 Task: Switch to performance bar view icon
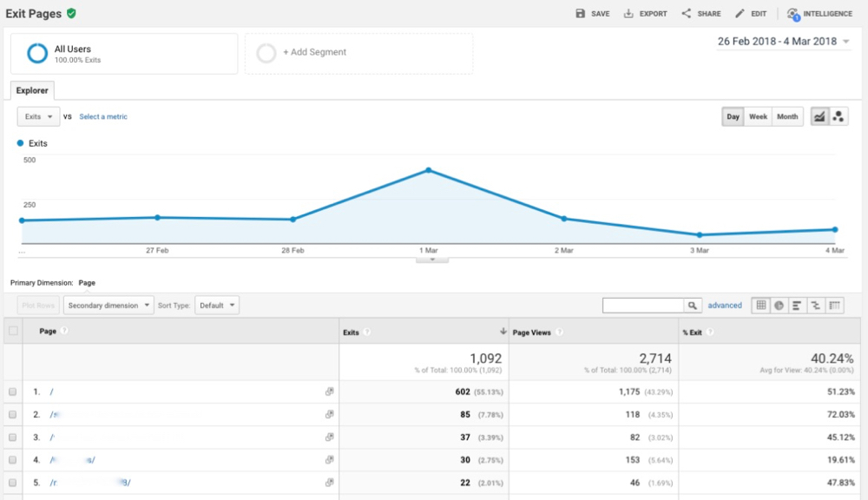798,306
